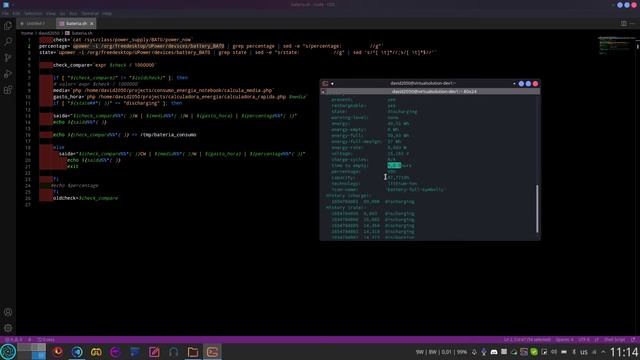Screen dimensions: 640x360
Task: Open the Source Control view
Action: pos(8,58)
